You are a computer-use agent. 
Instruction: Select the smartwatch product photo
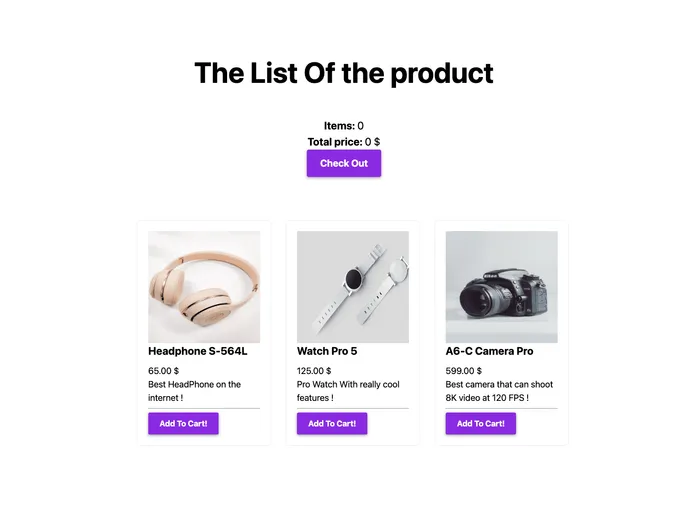coord(353,287)
